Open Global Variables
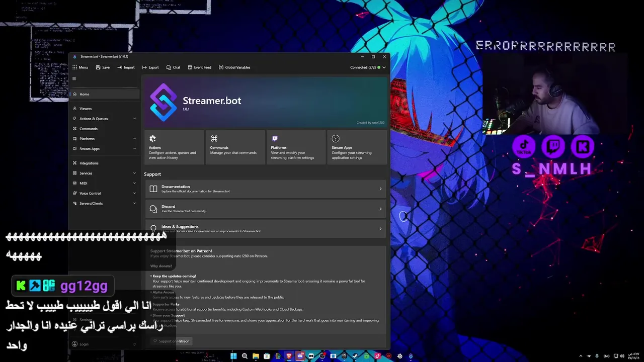 (234, 67)
